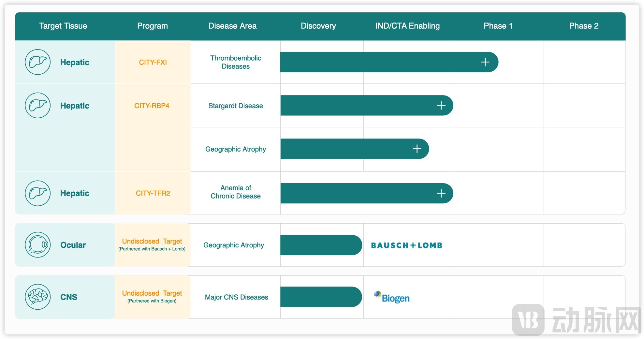Click the Hepatic label in CITY-TFR2 row
The height and width of the screenshot is (339, 644).
coord(75,193)
